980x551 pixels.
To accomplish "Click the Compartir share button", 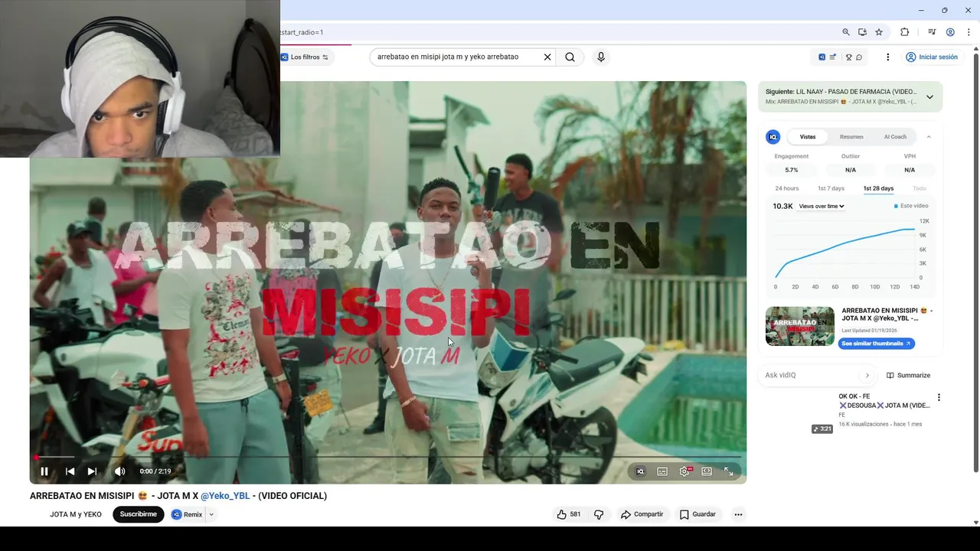I will coord(642,514).
